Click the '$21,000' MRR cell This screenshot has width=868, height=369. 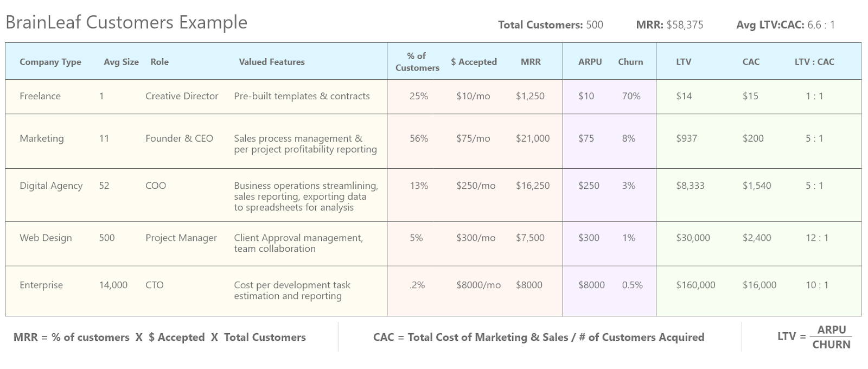pyautogui.click(x=533, y=138)
